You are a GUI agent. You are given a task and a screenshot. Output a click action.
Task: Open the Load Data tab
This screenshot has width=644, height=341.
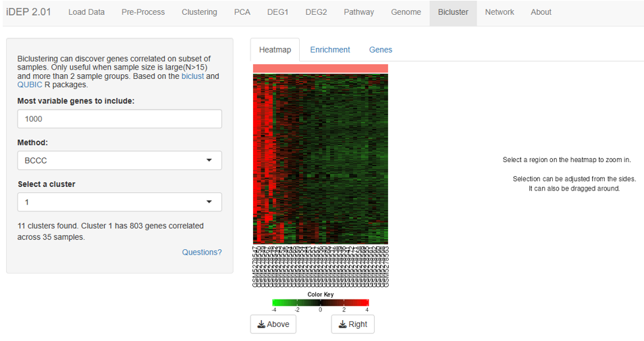(x=86, y=12)
